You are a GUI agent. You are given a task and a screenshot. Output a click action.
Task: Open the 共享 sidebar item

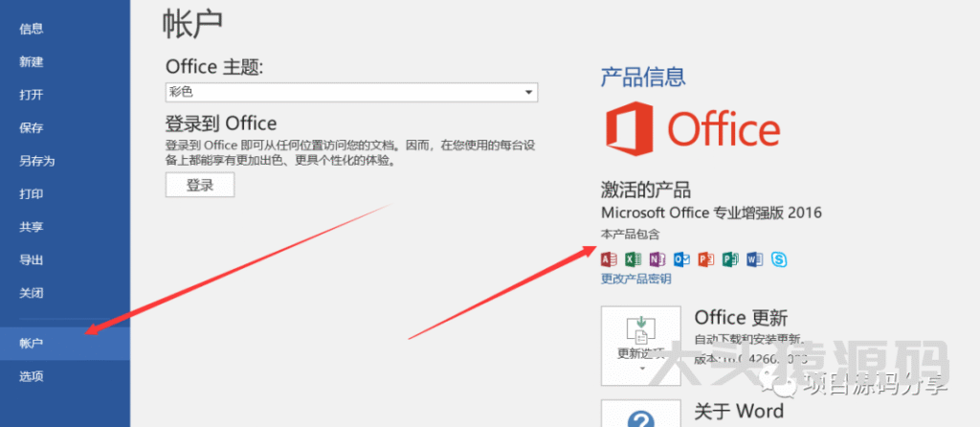tap(32, 227)
